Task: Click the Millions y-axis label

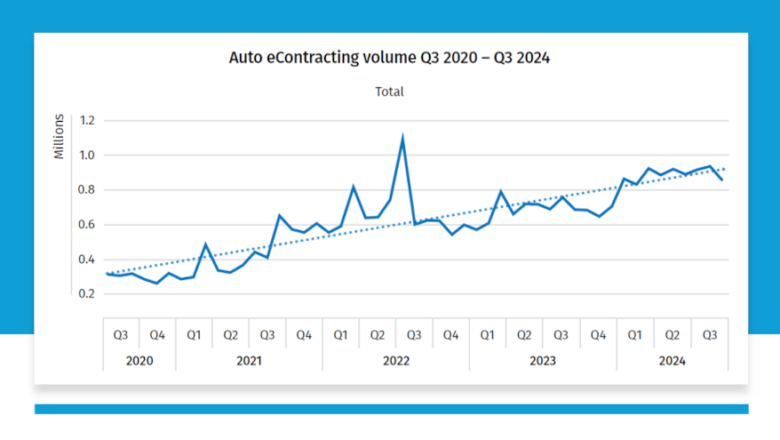Action: coord(59,136)
